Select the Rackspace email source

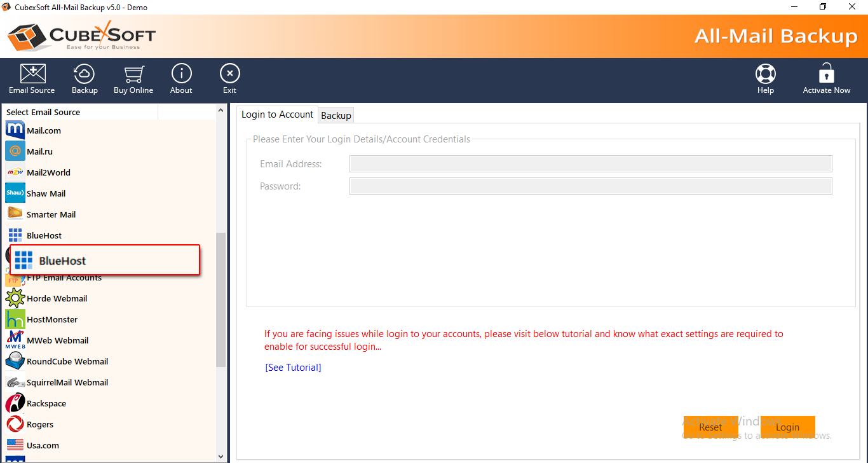click(x=46, y=403)
